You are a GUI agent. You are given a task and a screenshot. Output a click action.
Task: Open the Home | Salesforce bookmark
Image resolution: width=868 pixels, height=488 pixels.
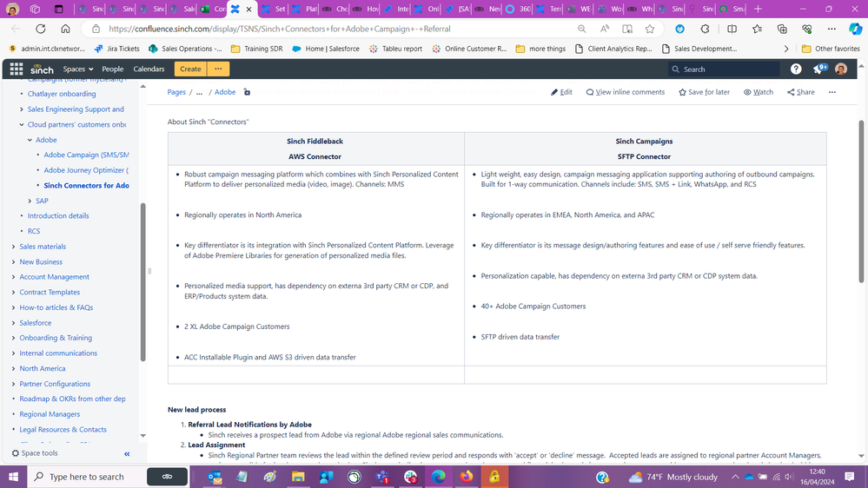pos(326,49)
